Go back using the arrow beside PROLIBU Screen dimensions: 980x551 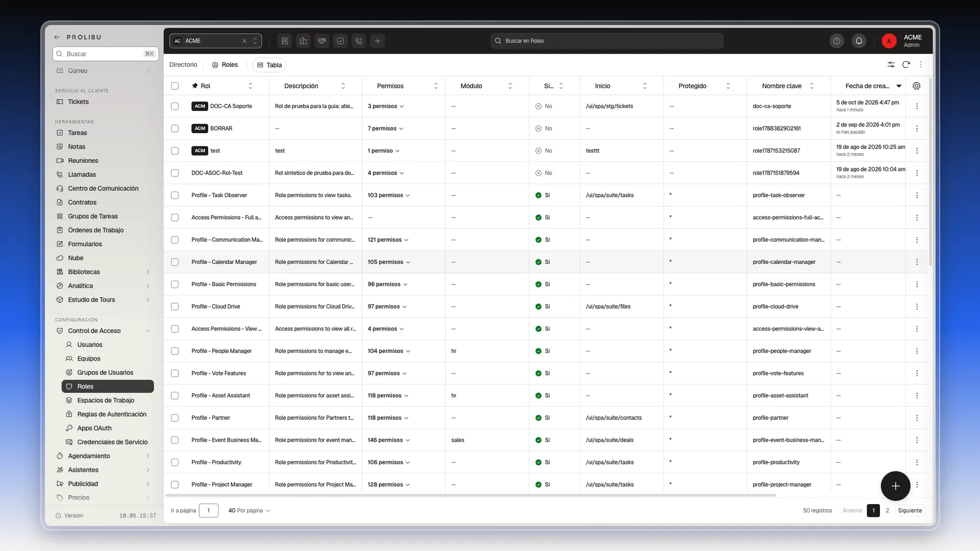click(x=57, y=37)
